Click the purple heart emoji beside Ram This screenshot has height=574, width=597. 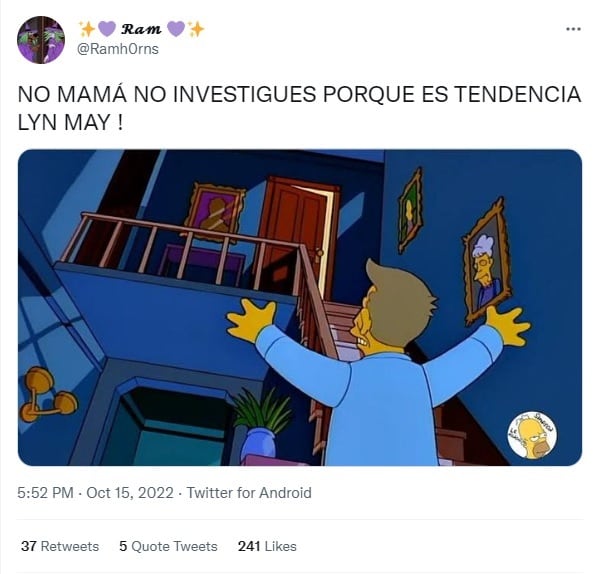107,29
